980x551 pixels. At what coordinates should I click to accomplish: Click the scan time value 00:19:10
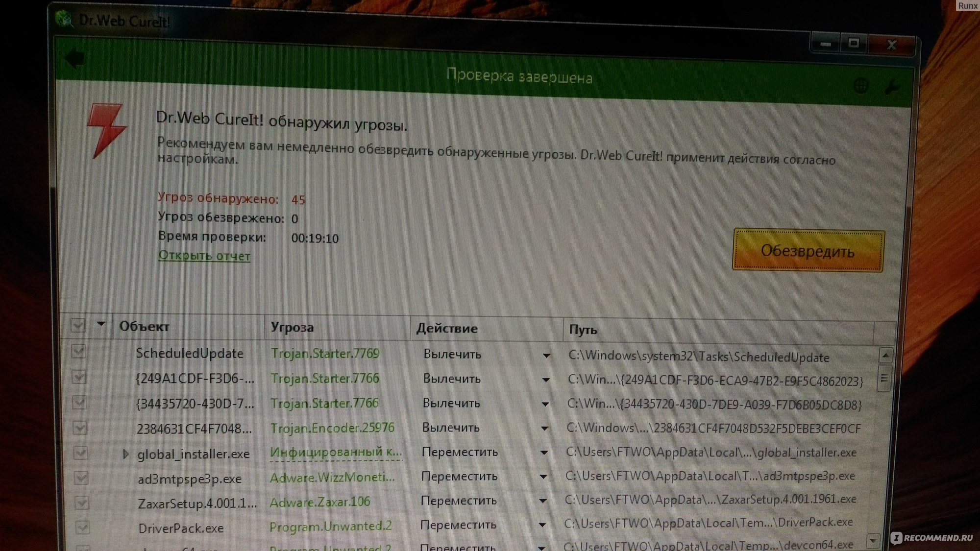[315, 239]
